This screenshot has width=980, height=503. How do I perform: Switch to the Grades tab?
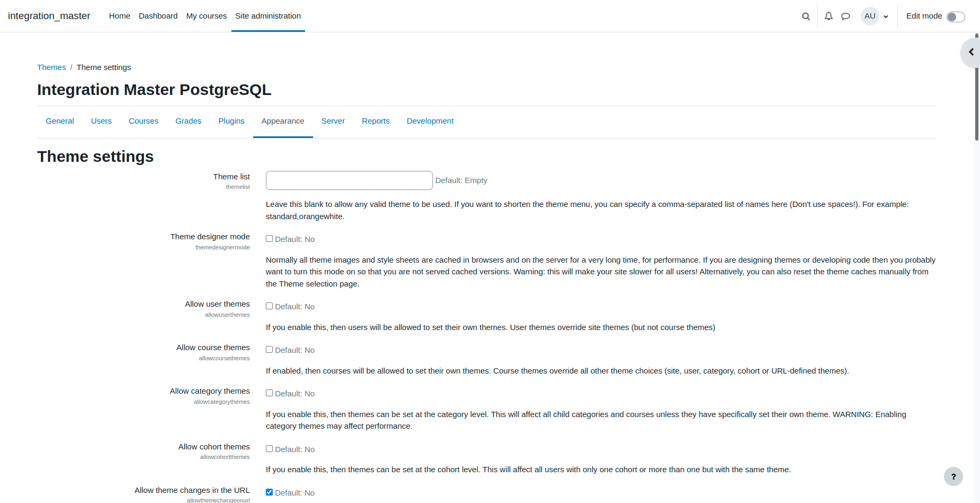pos(188,121)
